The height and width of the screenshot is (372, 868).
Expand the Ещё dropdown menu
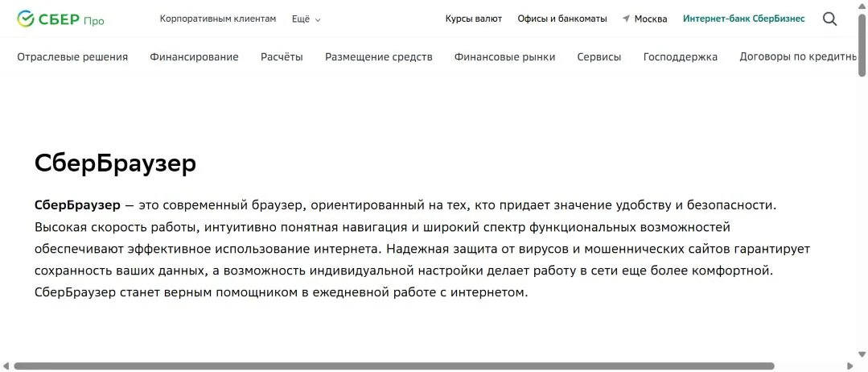(306, 19)
